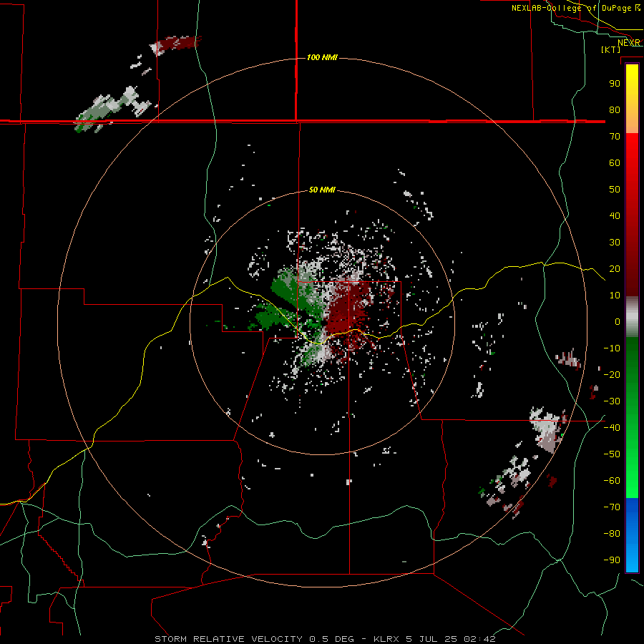This screenshot has width=644, height=644.
Task: Click the positive "10" velocity scale label
Action: click(x=615, y=296)
